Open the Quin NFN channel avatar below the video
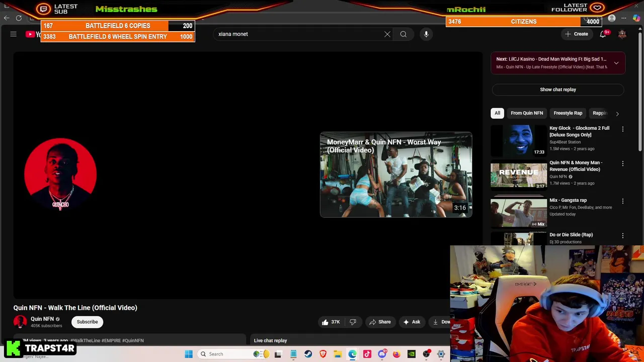The width and height of the screenshot is (644, 362). click(20, 322)
